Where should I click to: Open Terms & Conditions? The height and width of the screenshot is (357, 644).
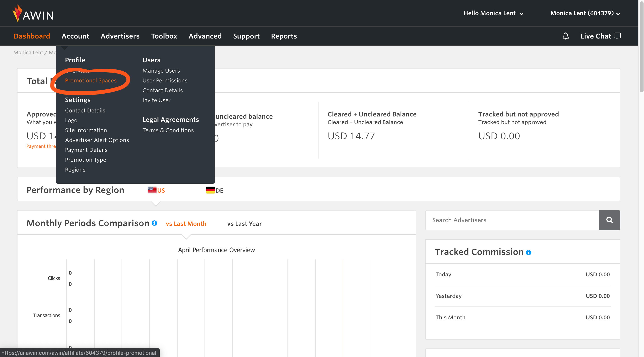[x=168, y=130]
